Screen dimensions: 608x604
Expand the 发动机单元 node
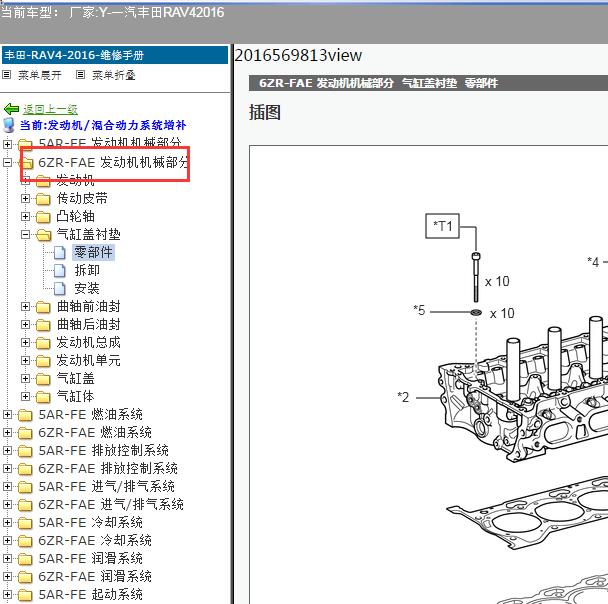[25, 361]
